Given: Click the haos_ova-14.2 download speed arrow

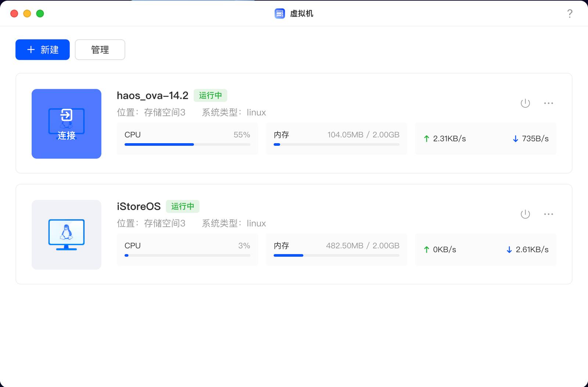Looking at the screenshot, I should [x=515, y=139].
